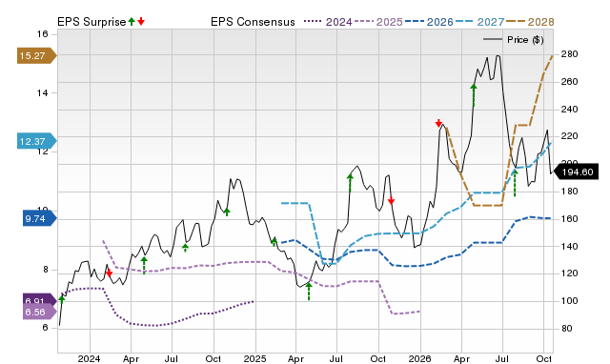Click the dark purple 6.91 value tag
The image size is (610, 364).
tap(40, 299)
